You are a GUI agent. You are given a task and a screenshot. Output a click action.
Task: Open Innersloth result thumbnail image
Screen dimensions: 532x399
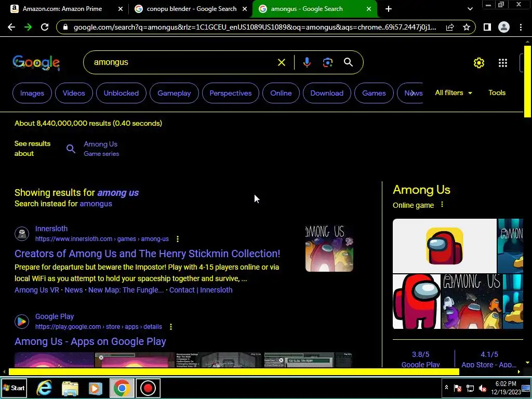pyautogui.click(x=329, y=248)
